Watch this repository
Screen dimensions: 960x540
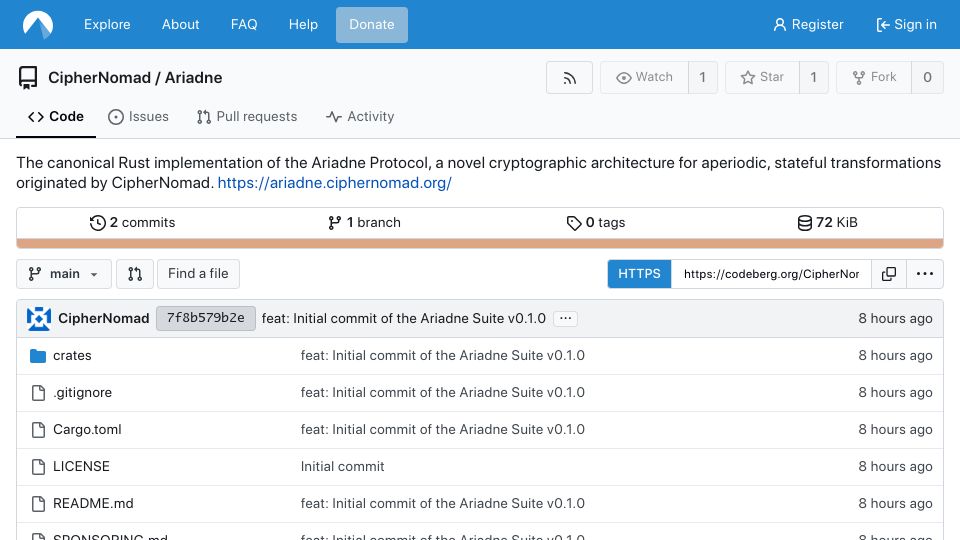click(644, 77)
